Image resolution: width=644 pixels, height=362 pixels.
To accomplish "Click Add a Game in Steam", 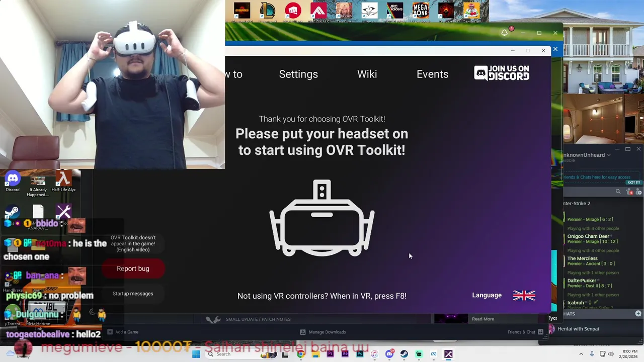I will [x=123, y=332].
